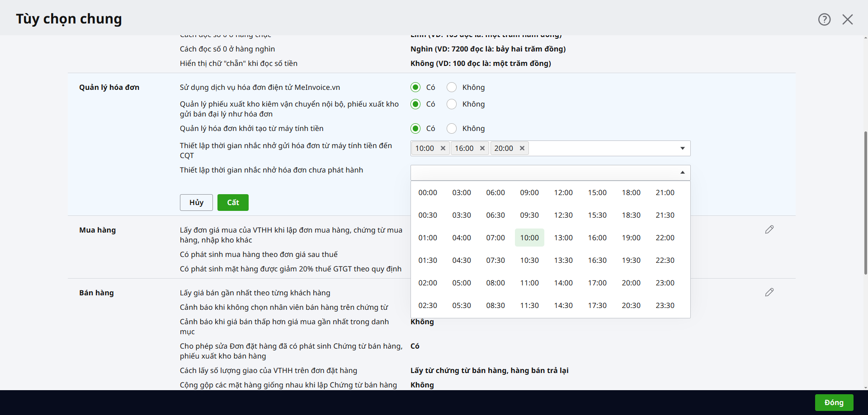Collapse the unissued invoice reminder dropdown
Image resolution: width=868 pixels, height=415 pixels.
682,173
